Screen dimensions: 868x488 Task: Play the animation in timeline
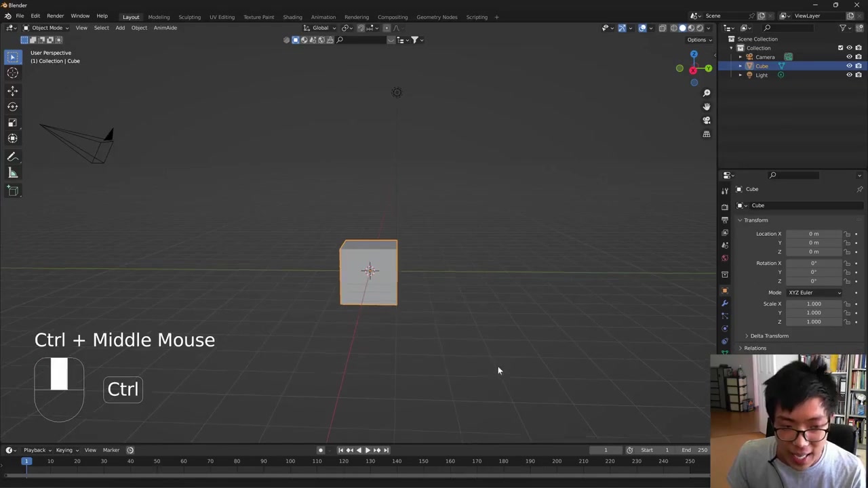(x=368, y=450)
